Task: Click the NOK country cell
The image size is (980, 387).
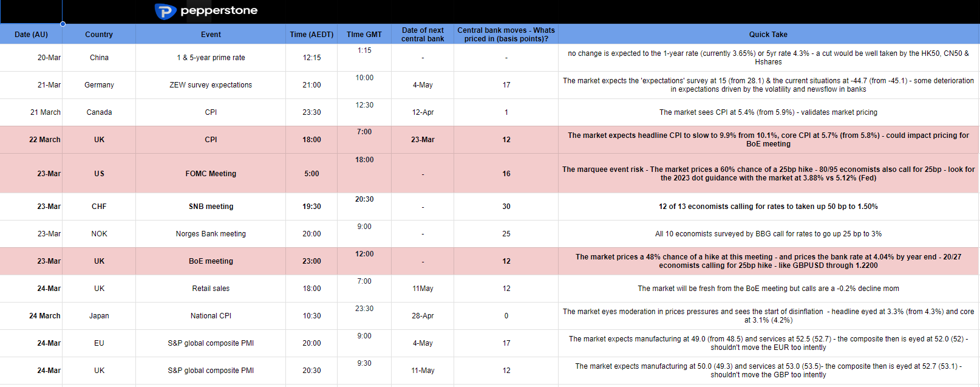Action: (x=99, y=234)
